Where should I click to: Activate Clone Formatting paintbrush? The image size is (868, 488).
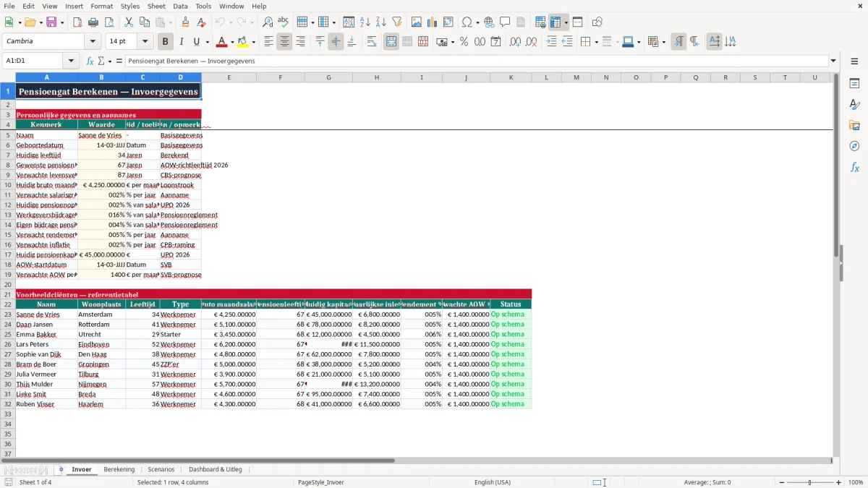(186, 22)
